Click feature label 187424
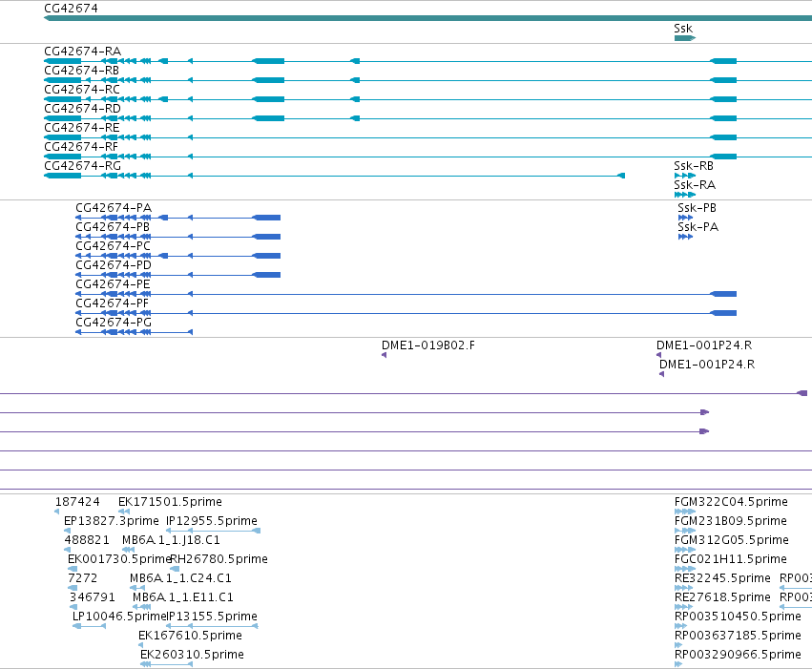 pos(77,502)
